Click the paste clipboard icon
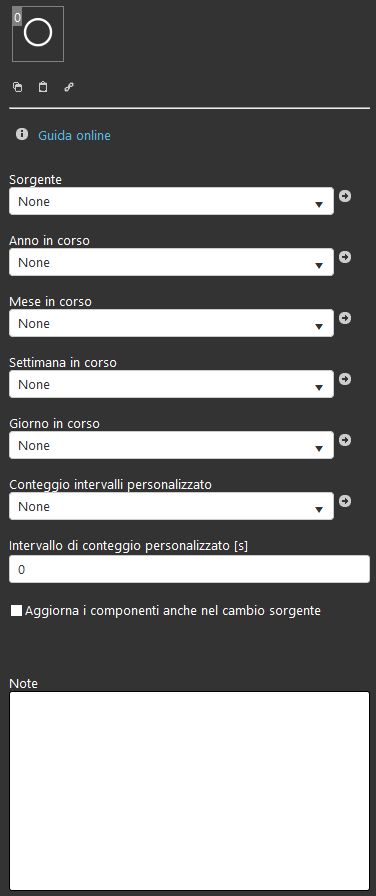Viewport: 376px width, 896px height. pyautogui.click(x=43, y=87)
